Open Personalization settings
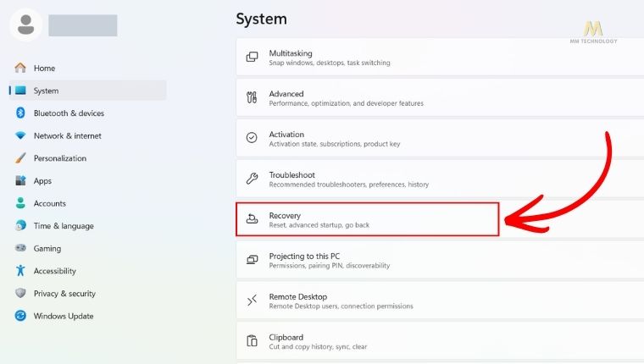This screenshot has width=644, height=364. pyautogui.click(x=88, y=158)
